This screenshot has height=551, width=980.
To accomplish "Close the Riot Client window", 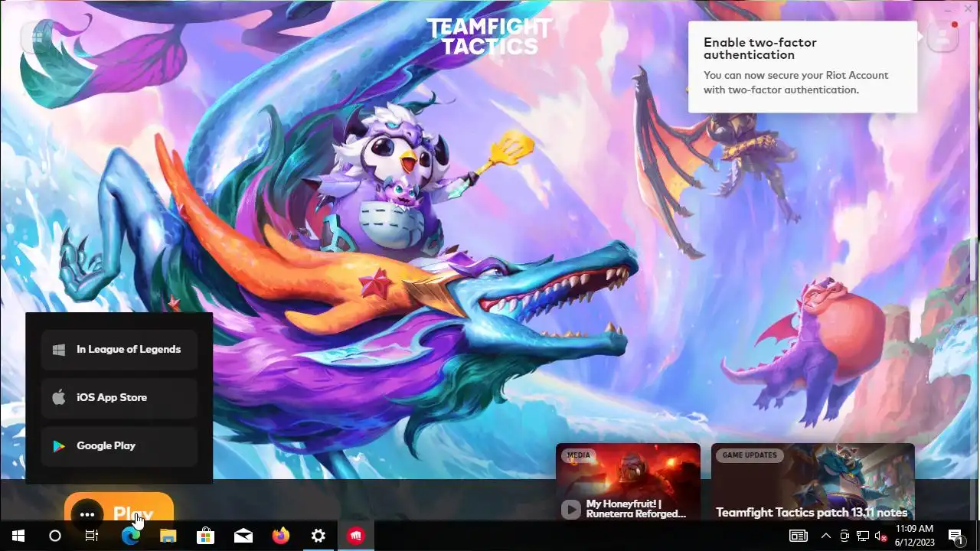I will click(x=969, y=9).
